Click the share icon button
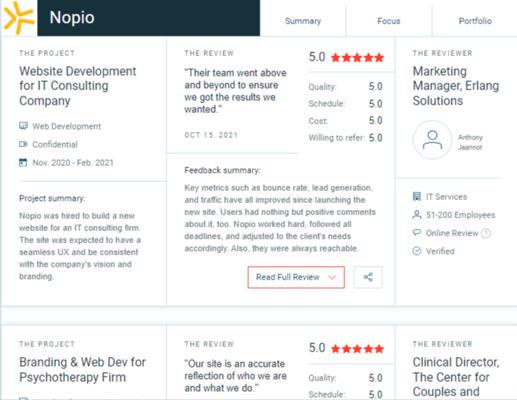 point(368,277)
